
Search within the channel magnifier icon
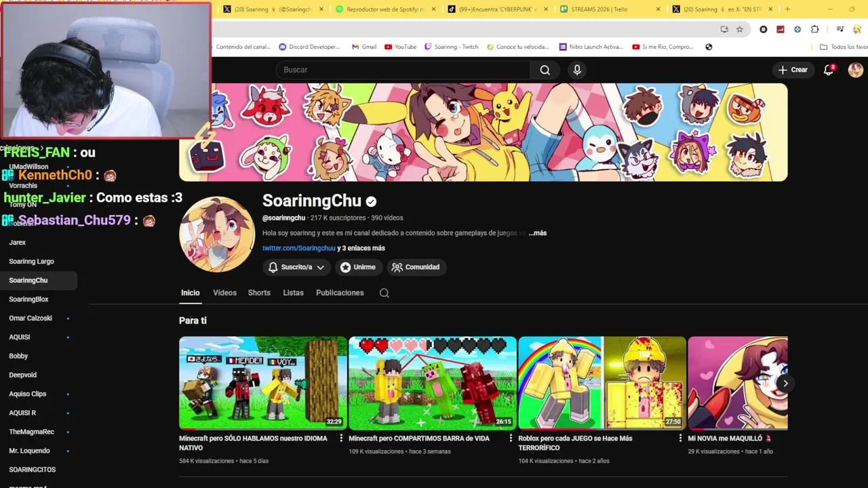384,293
